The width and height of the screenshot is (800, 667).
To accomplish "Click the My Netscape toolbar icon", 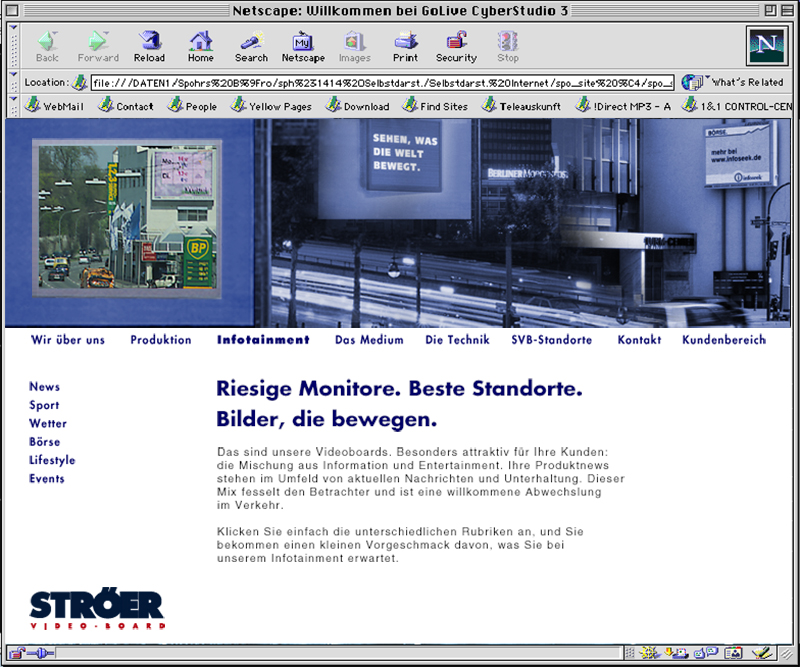I will [303, 45].
